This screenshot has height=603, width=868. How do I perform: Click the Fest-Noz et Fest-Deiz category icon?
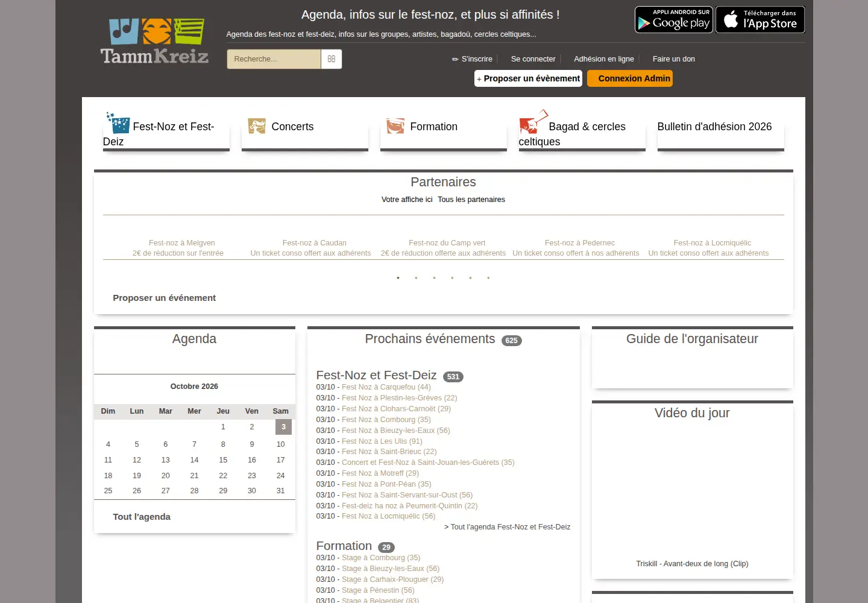tap(118, 122)
